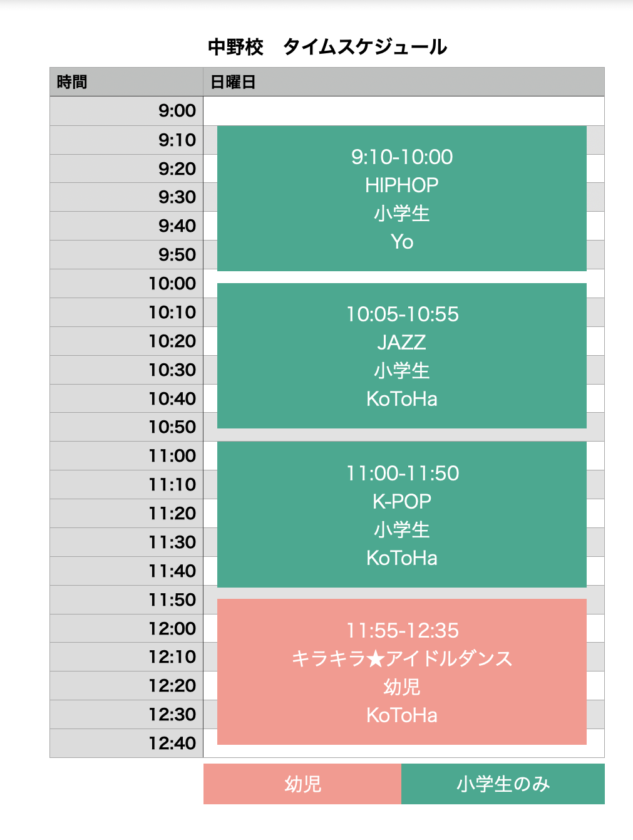This screenshot has height=840, width=633.
Task: Click the pink 幼児 legend swatch
Action: 302,784
